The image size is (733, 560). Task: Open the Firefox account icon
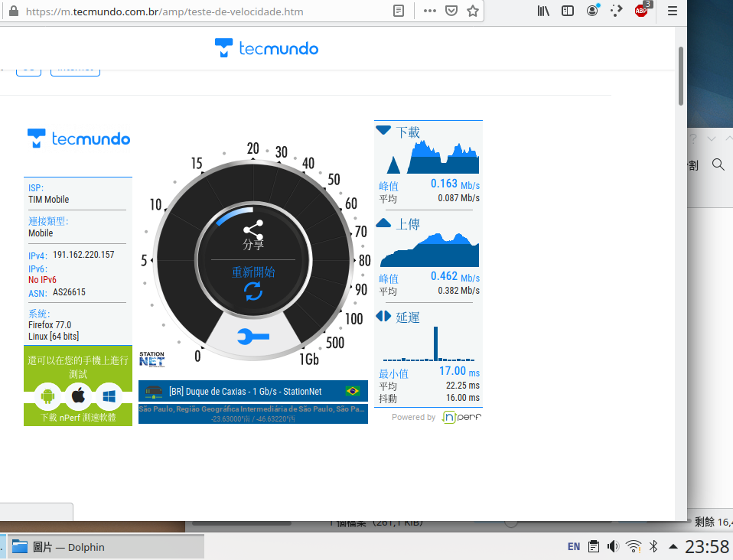pos(592,11)
